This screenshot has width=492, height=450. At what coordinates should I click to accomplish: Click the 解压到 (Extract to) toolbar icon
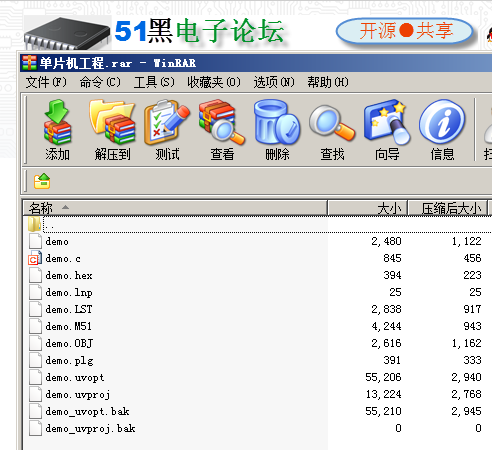[112, 122]
